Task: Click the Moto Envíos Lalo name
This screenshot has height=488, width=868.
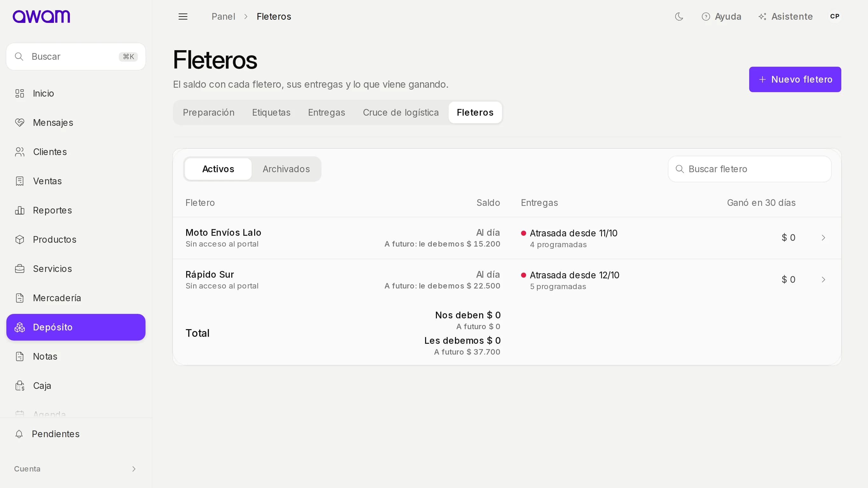Action: [x=223, y=233]
